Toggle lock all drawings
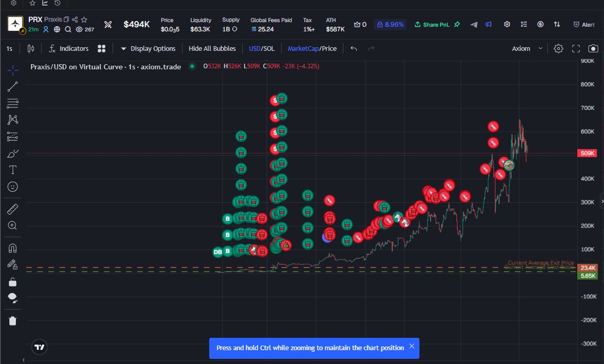 13,282
